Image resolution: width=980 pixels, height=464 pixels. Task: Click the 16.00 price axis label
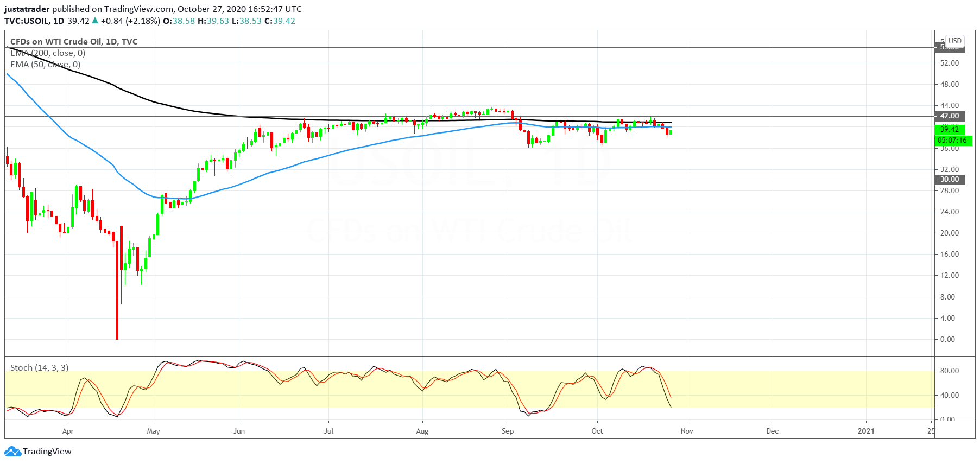pos(950,254)
